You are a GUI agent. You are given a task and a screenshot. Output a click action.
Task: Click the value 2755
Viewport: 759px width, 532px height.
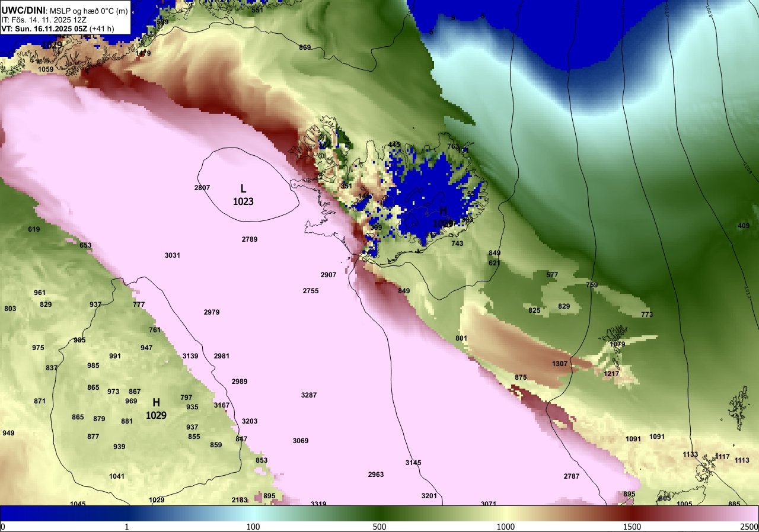point(311,291)
